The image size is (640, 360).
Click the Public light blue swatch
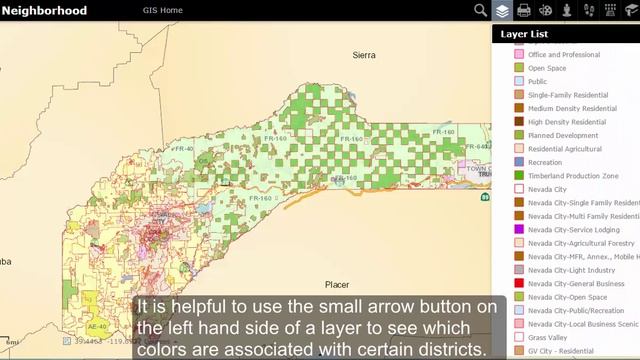[x=519, y=81]
